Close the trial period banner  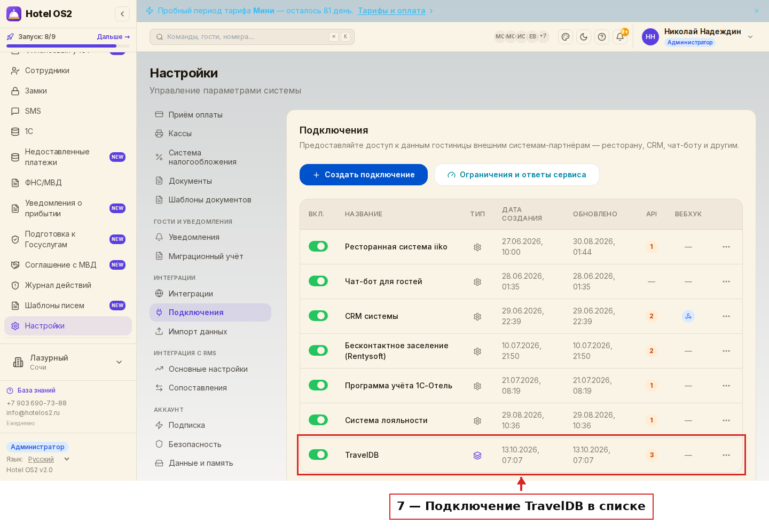[757, 11]
